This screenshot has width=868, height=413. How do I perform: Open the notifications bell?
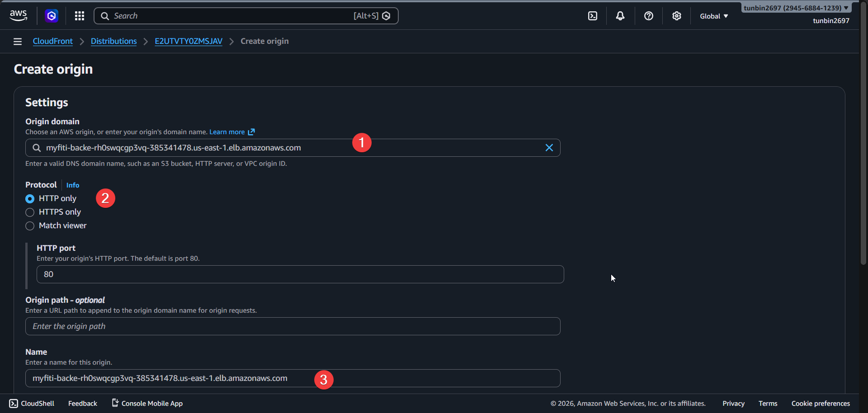pos(620,15)
